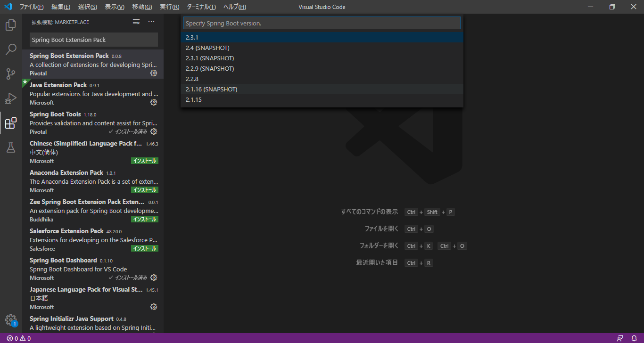Select version 2.2.9 (SNAPSHOT)
Image resolution: width=644 pixels, height=343 pixels.
point(322,68)
